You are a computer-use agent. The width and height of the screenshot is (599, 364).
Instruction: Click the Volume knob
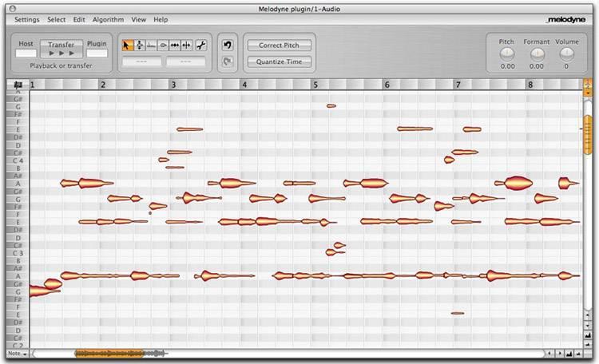566,54
